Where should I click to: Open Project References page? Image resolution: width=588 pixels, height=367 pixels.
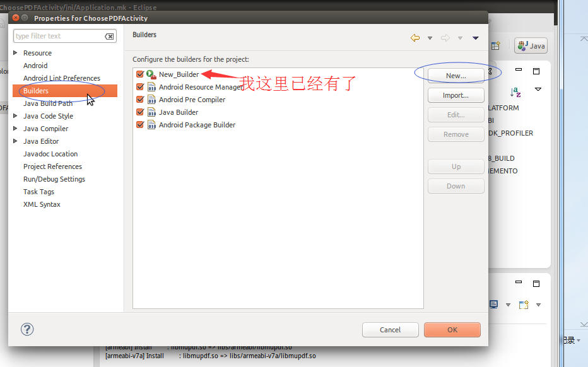(52, 166)
